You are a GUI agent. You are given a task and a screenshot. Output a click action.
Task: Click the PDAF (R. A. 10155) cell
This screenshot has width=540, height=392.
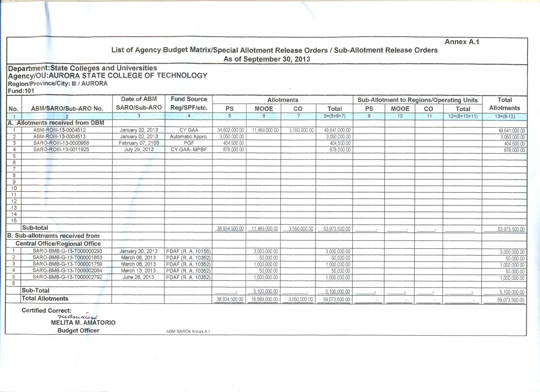(188, 251)
